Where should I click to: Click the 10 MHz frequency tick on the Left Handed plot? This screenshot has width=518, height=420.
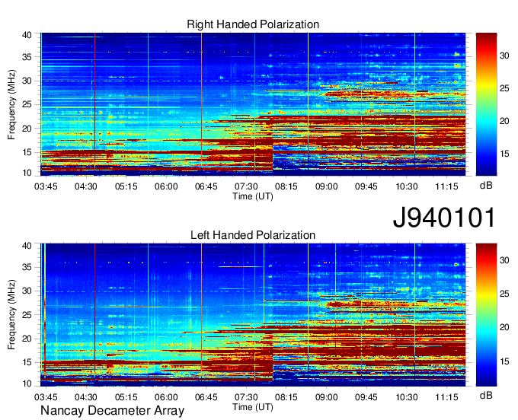27,383
